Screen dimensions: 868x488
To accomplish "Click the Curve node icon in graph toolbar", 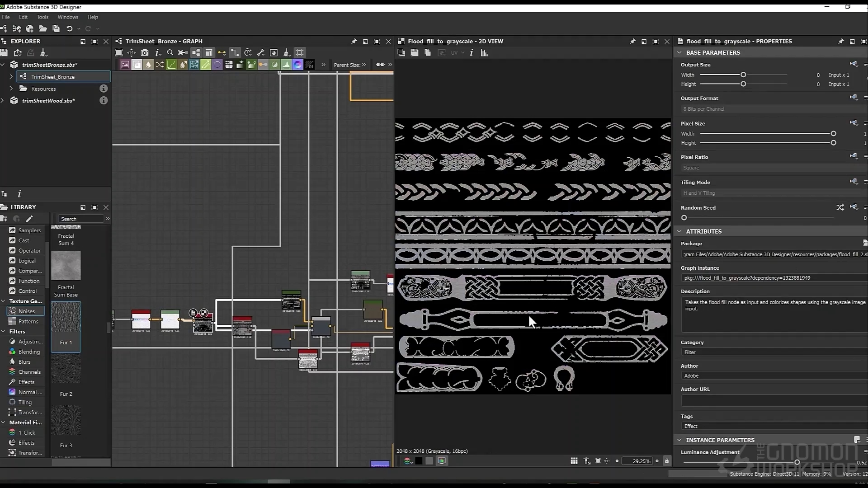I will (171, 65).
